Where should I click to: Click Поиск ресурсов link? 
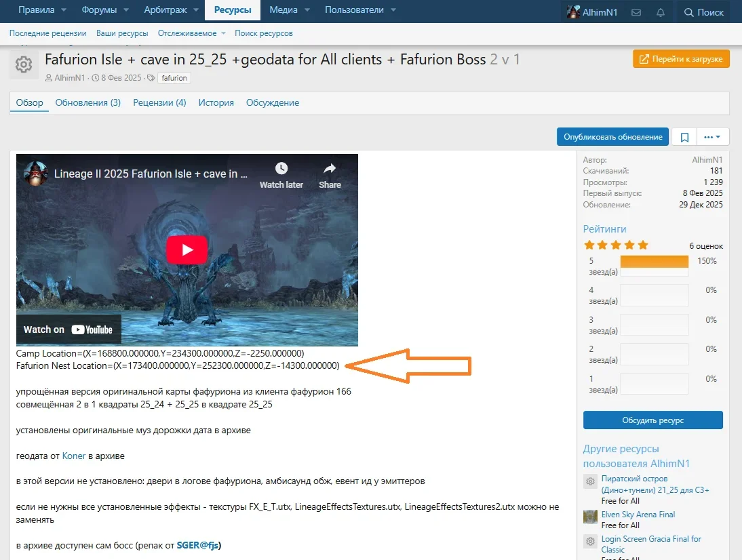[x=264, y=33]
